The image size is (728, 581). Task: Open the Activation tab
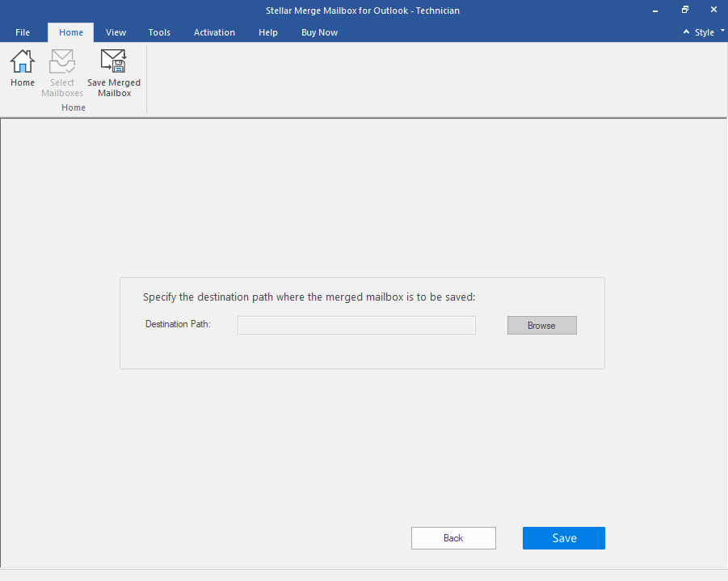214,32
